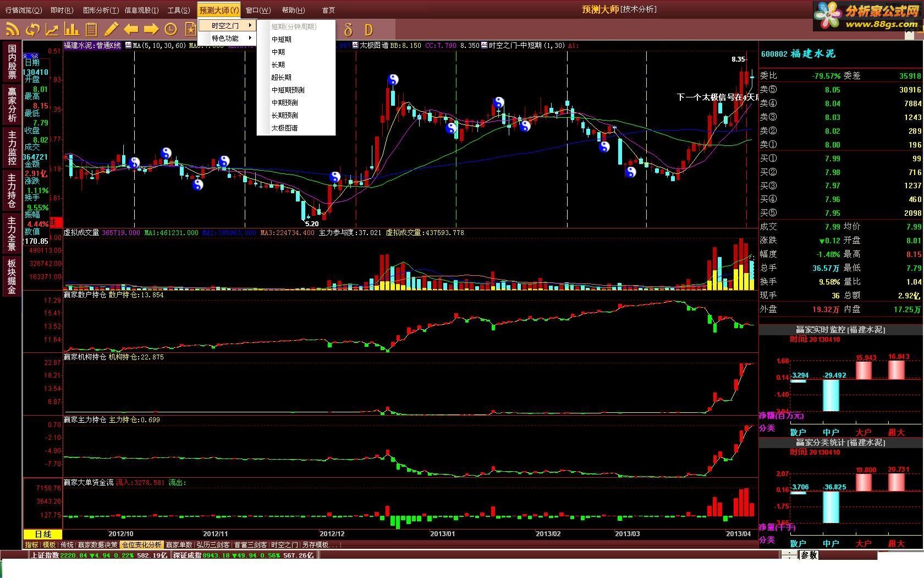The height and width of the screenshot is (578, 924).
Task: Switch to the 首富三剑客 tab
Action: pyautogui.click(x=250, y=544)
